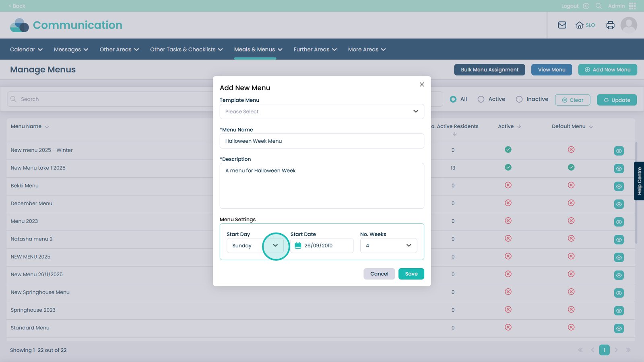Save the new menu
This screenshot has width=644, height=362.
pos(411,274)
